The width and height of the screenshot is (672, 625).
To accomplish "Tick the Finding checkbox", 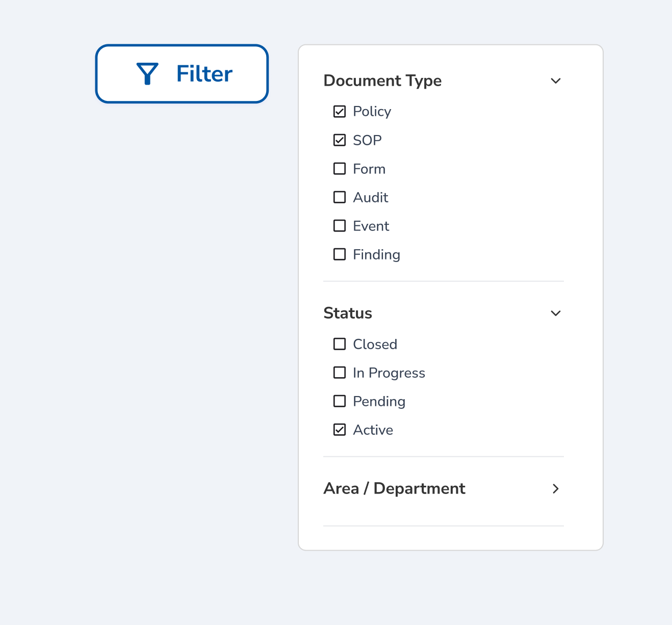I will [x=340, y=254].
